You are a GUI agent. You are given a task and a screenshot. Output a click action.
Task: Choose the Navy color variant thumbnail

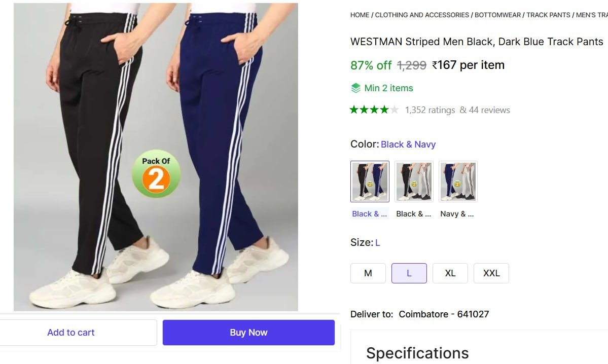(457, 181)
